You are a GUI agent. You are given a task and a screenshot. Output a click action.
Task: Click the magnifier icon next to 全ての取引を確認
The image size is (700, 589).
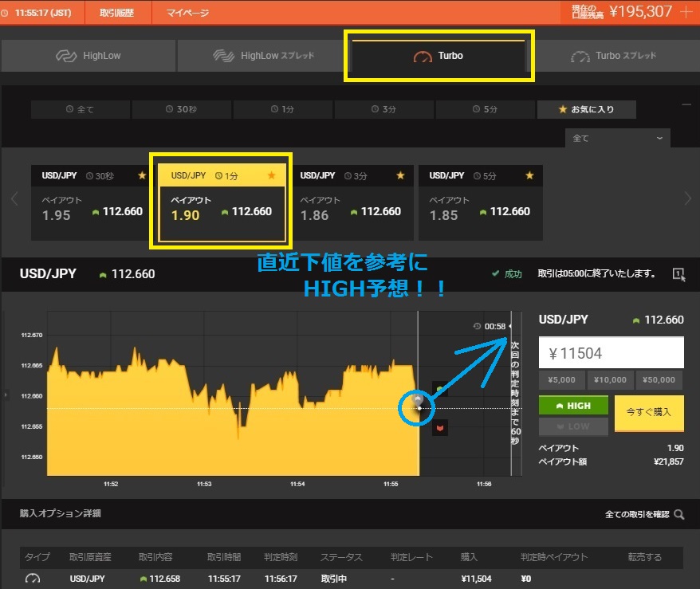pyautogui.click(x=679, y=515)
